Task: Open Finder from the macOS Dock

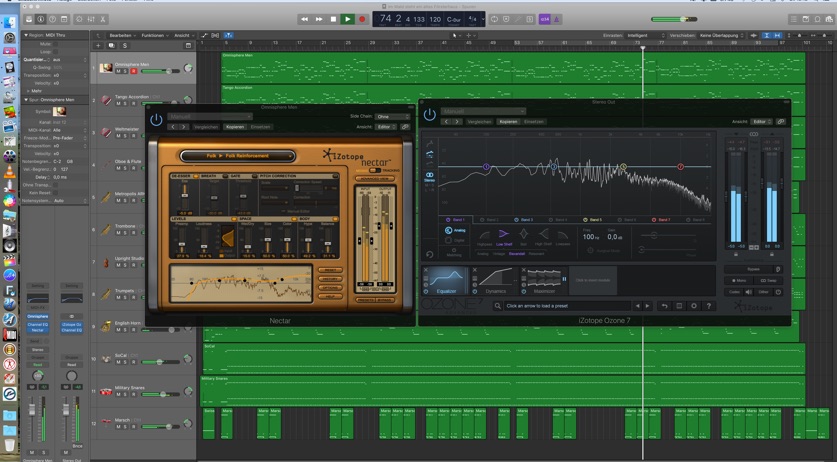Action: [10, 22]
